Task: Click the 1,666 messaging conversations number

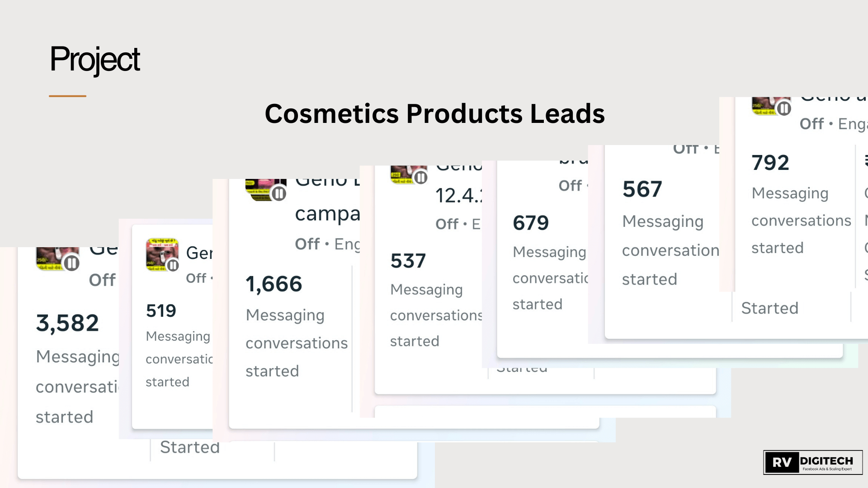Action: [x=274, y=284]
